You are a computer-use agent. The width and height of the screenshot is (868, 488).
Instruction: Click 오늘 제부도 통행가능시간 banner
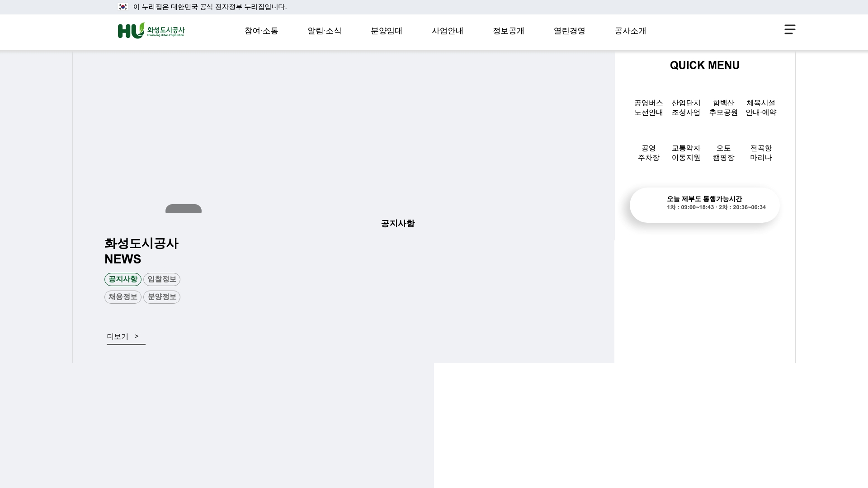(704, 205)
